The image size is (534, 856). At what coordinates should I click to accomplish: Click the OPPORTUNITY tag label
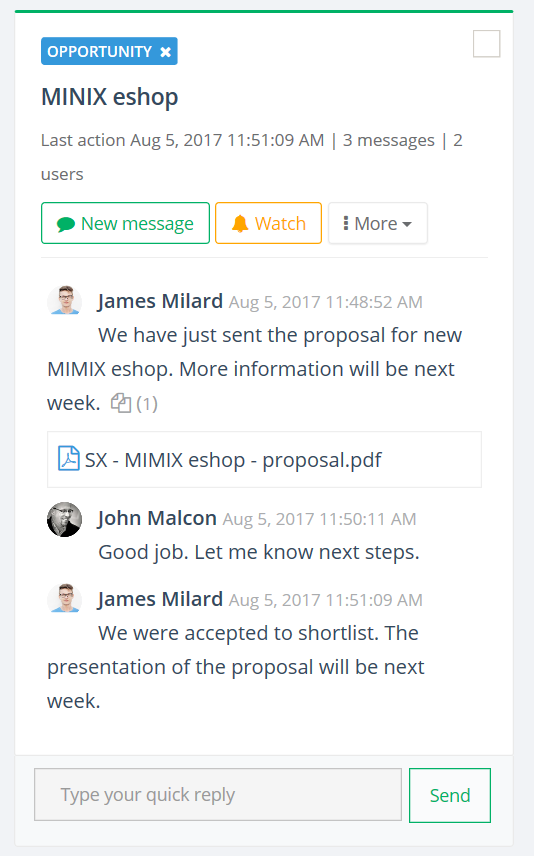tap(99, 52)
